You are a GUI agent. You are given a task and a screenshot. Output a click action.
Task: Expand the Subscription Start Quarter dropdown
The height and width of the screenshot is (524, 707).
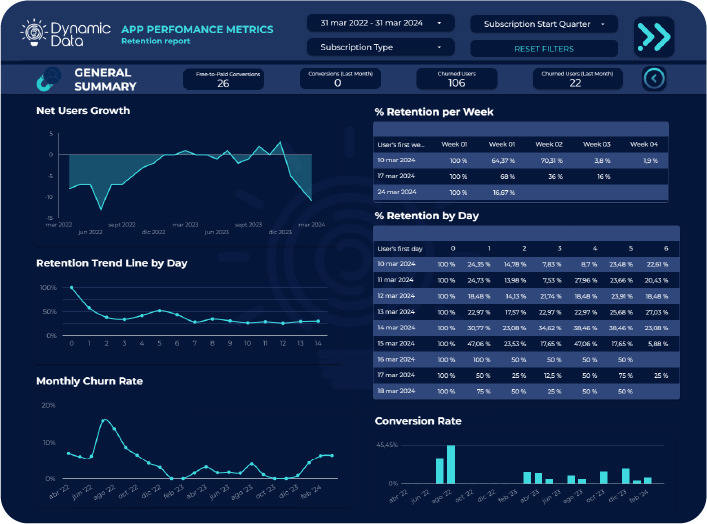point(543,23)
